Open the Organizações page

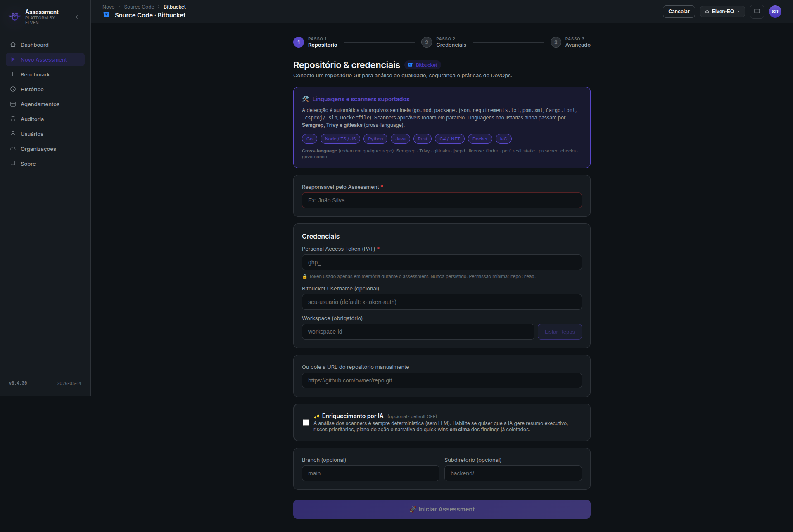[45, 149]
